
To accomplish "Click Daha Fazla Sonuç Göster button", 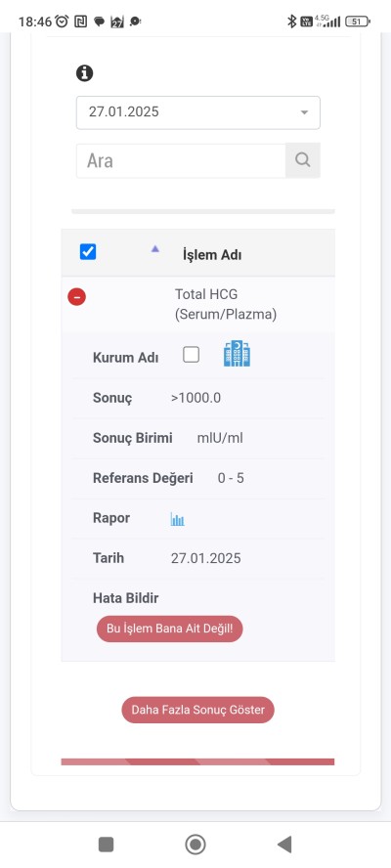I will pos(197,710).
